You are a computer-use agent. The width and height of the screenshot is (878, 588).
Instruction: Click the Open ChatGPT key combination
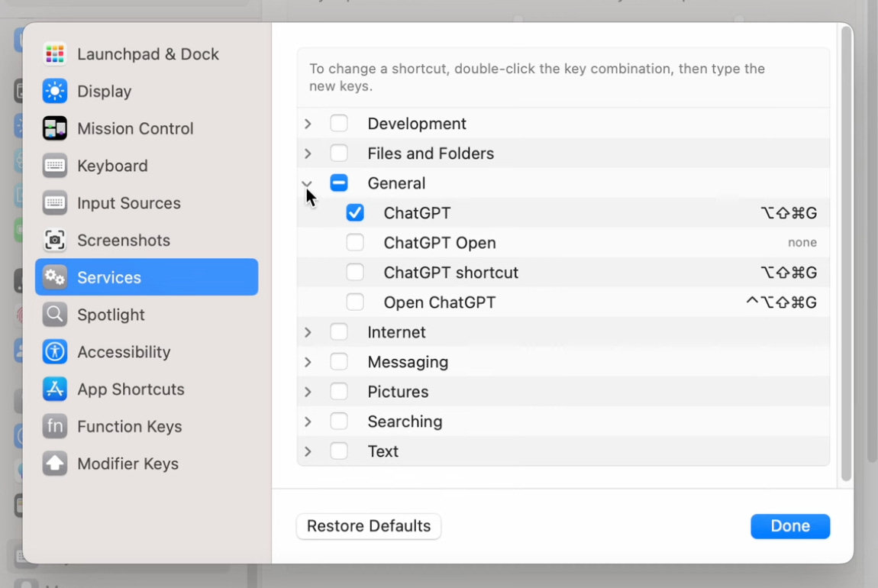point(781,302)
